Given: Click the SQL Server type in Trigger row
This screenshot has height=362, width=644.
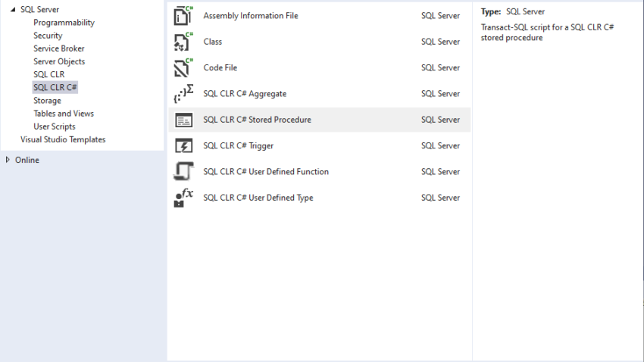Looking at the screenshot, I should pyautogui.click(x=440, y=145).
